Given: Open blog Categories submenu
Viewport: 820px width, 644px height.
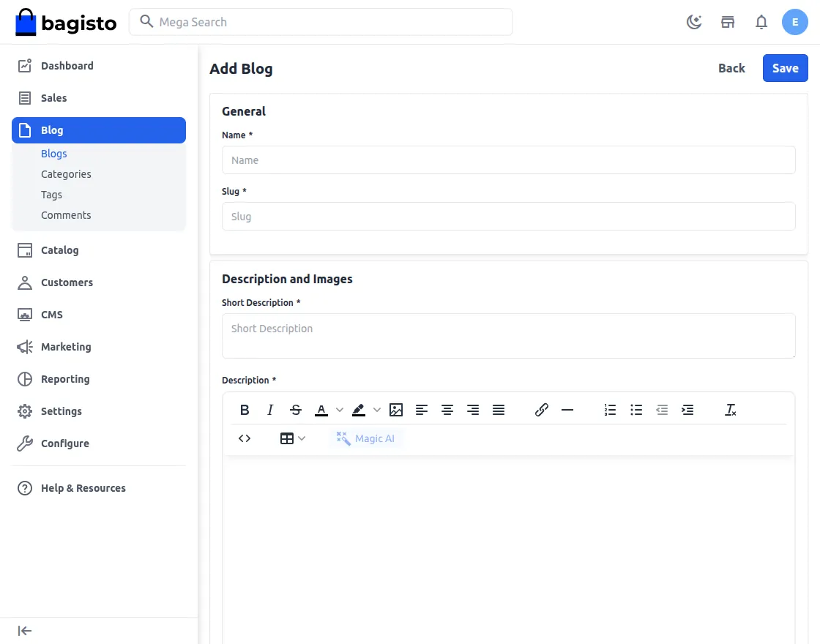Looking at the screenshot, I should [66, 174].
